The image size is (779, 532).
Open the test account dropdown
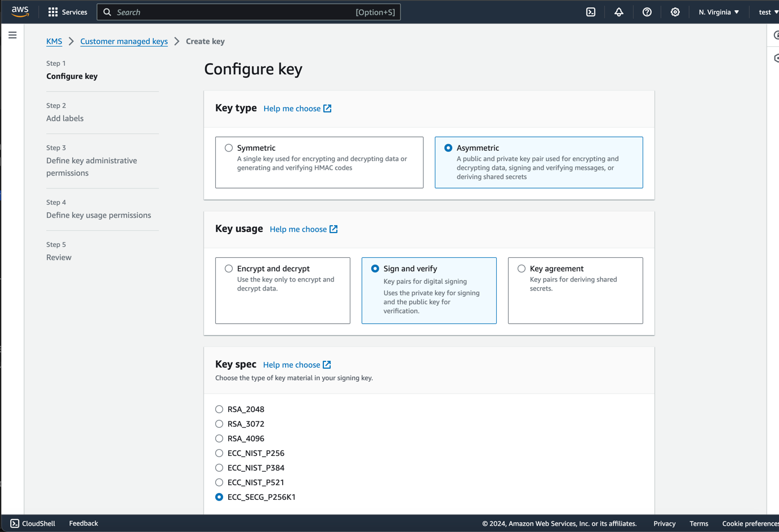point(768,12)
